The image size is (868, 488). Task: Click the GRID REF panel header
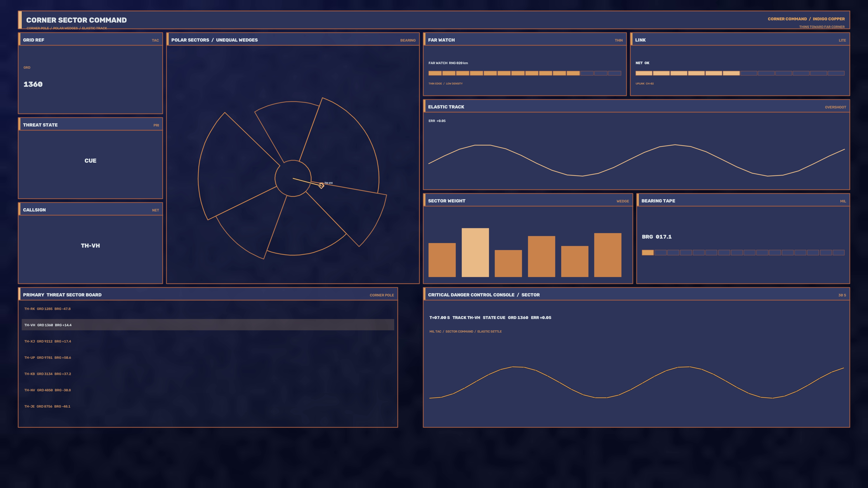click(x=90, y=39)
